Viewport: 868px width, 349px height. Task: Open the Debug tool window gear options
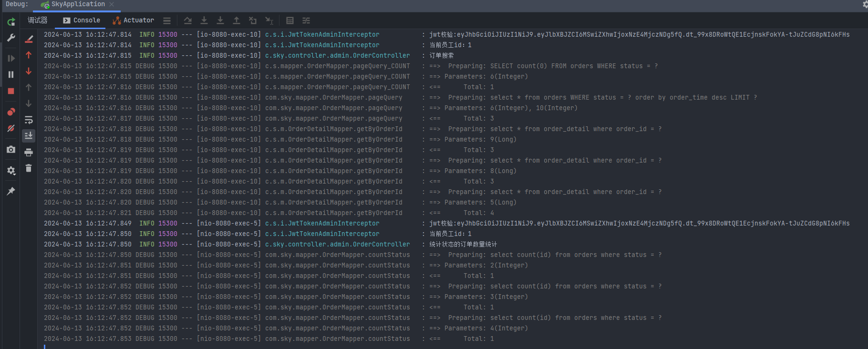tap(865, 4)
